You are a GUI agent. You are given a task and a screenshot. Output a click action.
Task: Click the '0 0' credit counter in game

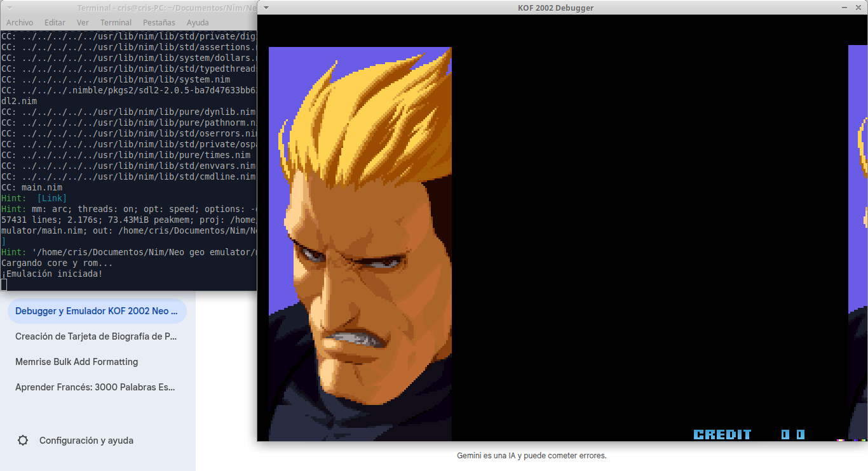coord(793,435)
